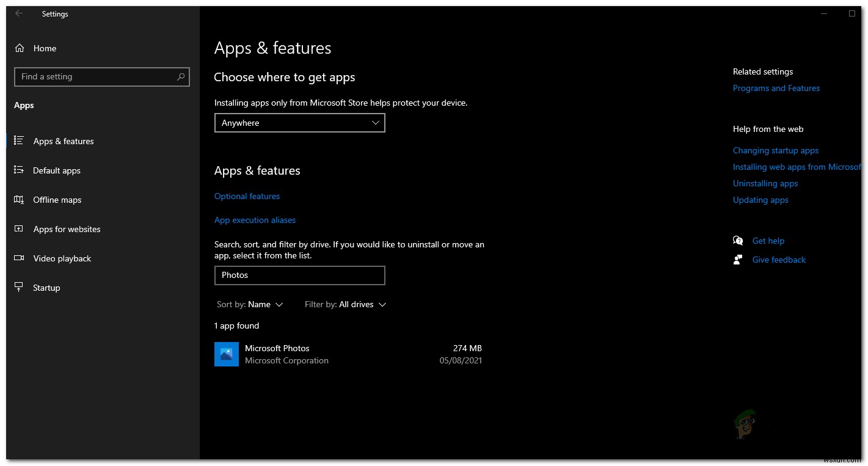Click the Give feedback icon

pos(738,259)
